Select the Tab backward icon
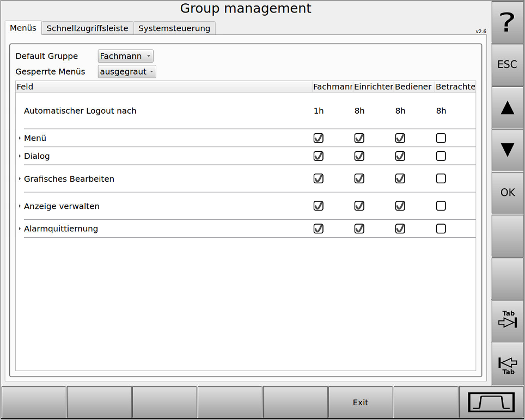Image resolution: width=525 pixels, height=420 pixels. (507, 364)
